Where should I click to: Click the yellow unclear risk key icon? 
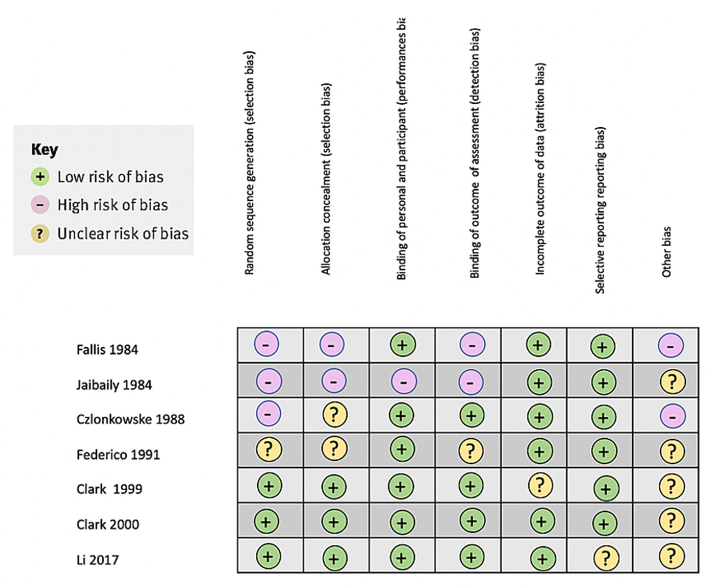pyautogui.click(x=40, y=234)
